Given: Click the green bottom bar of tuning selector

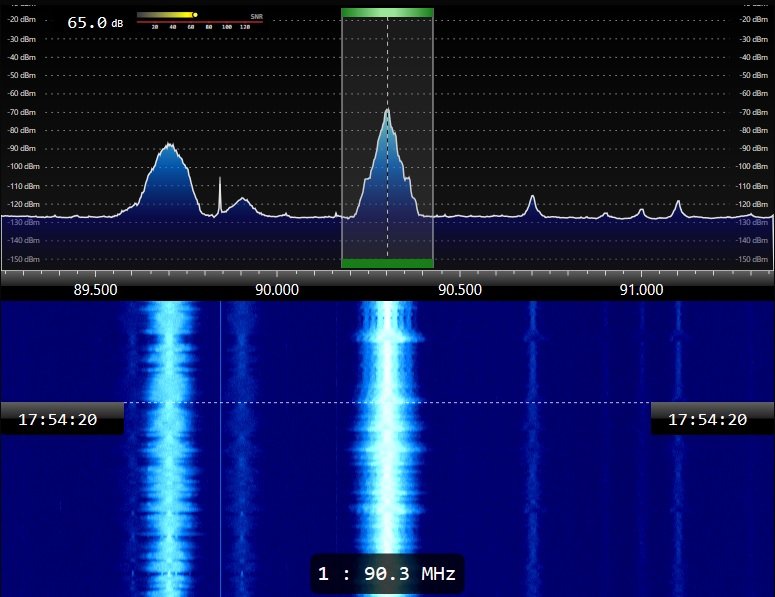Looking at the screenshot, I should (387, 263).
